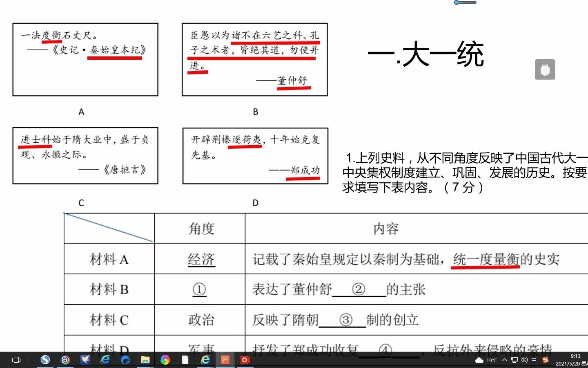Click blank ② in 表达了董仲舒 sentence
The height and width of the screenshot is (368, 588).
359,289
